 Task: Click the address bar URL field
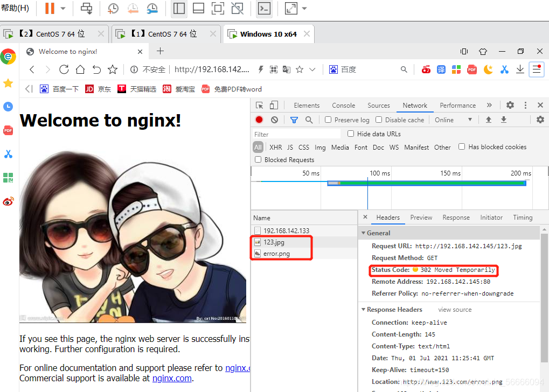[x=212, y=69]
